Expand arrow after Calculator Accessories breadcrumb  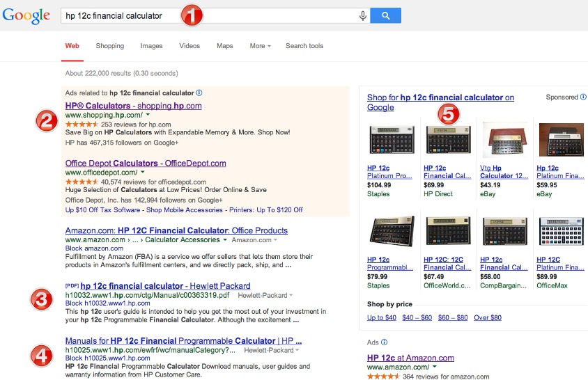coord(225,239)
